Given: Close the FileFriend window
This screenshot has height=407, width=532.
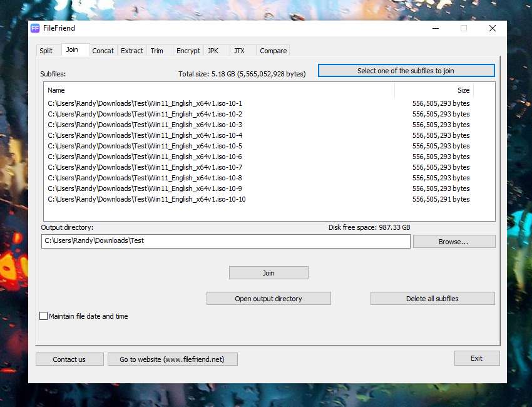Looking at the screenshot, I should click(493, 29).
